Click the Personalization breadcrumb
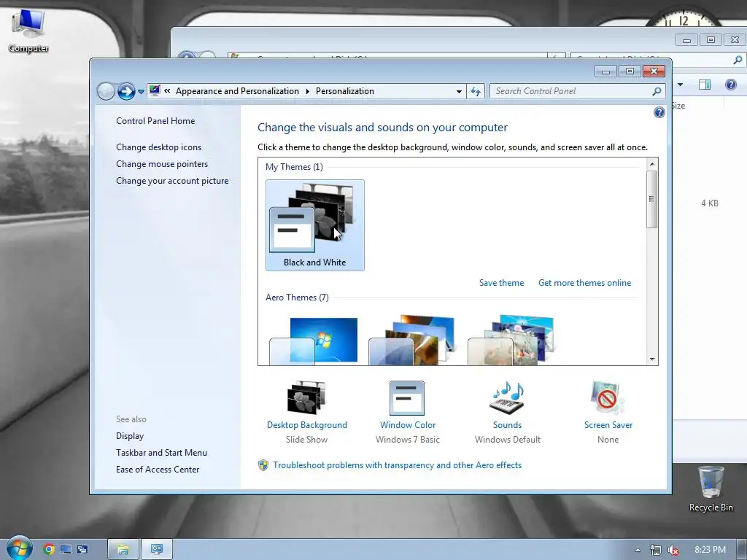 pyautogui.click(x=345, y=91)
